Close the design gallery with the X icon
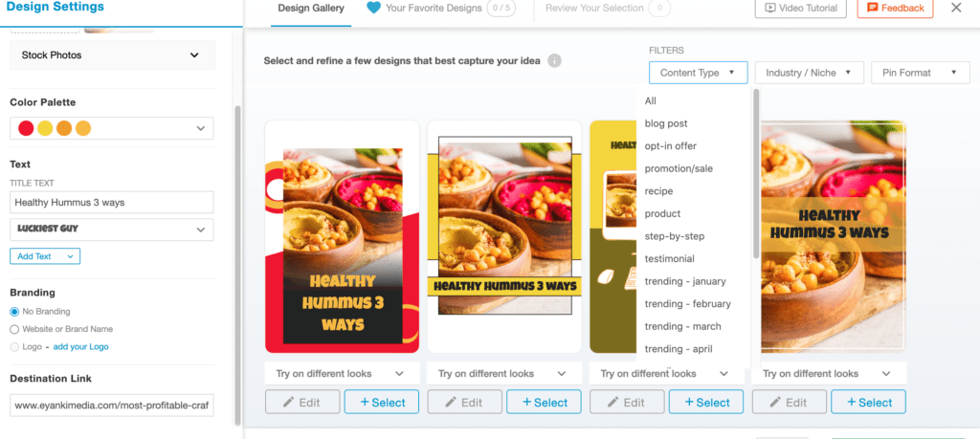The width and height of the screenshot is (980, 439). click(x=956, y=8)
